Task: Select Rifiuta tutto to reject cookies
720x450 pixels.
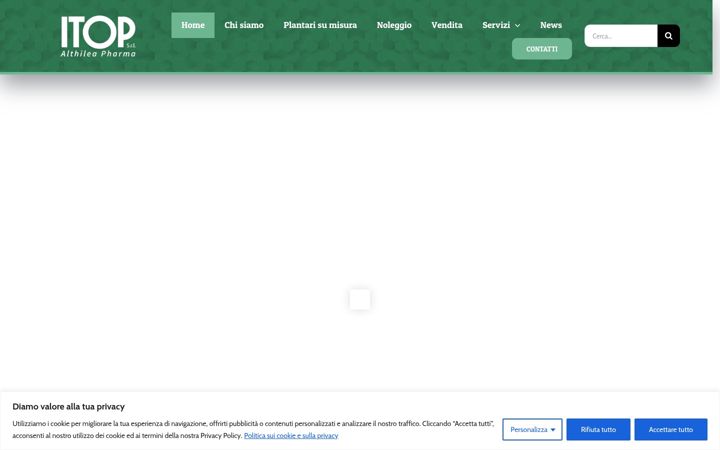Action: 598,429
